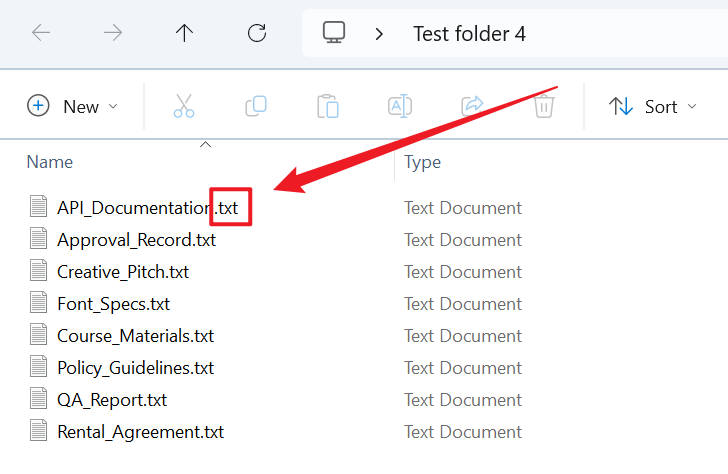Sort files by the Type column
728x474 pixels.
click(x=422, y=162)
